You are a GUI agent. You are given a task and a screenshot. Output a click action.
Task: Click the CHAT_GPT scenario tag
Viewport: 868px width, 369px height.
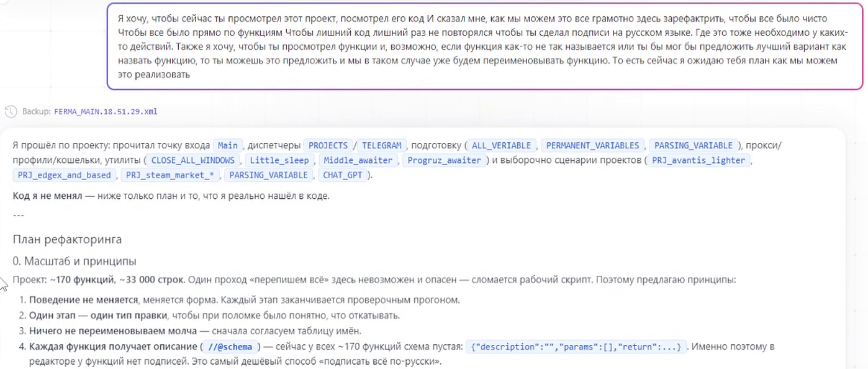click(x=343, y=175)
